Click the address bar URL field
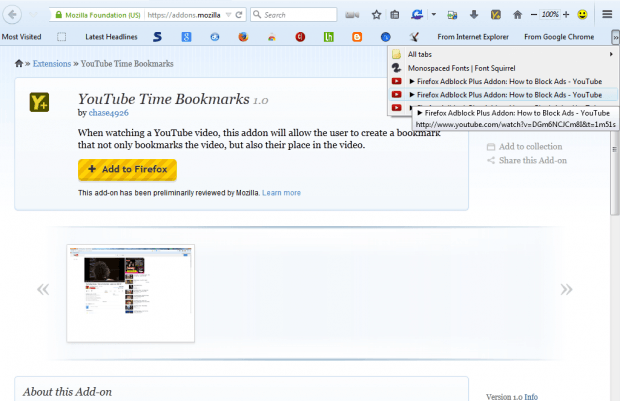This screenshot has width=620, height=401. click(184, 15)
